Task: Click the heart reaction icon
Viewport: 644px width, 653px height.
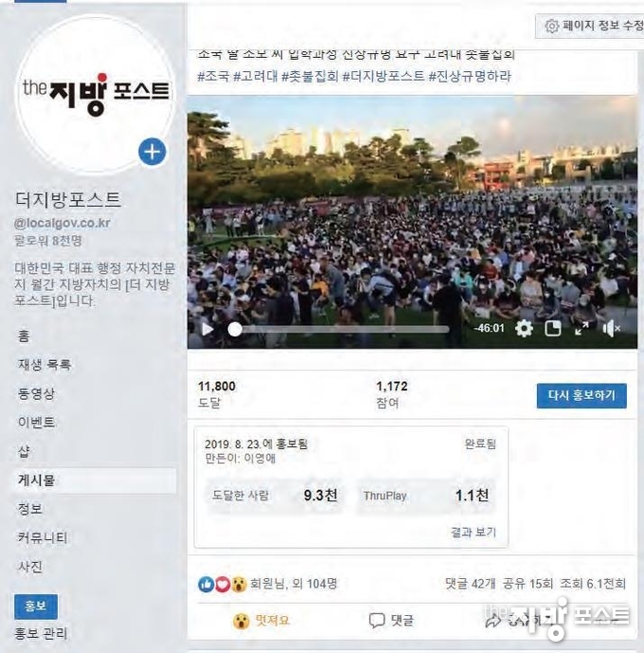Action: [223, 584]
